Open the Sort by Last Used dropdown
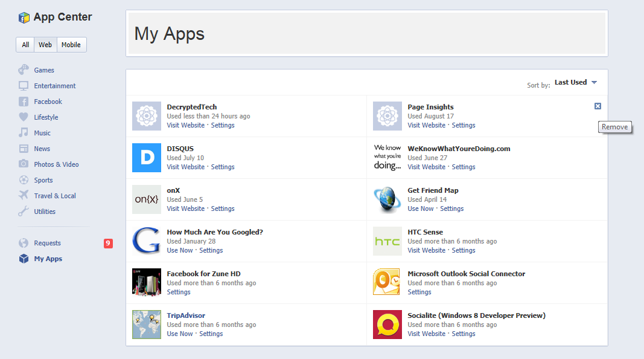 575,82
